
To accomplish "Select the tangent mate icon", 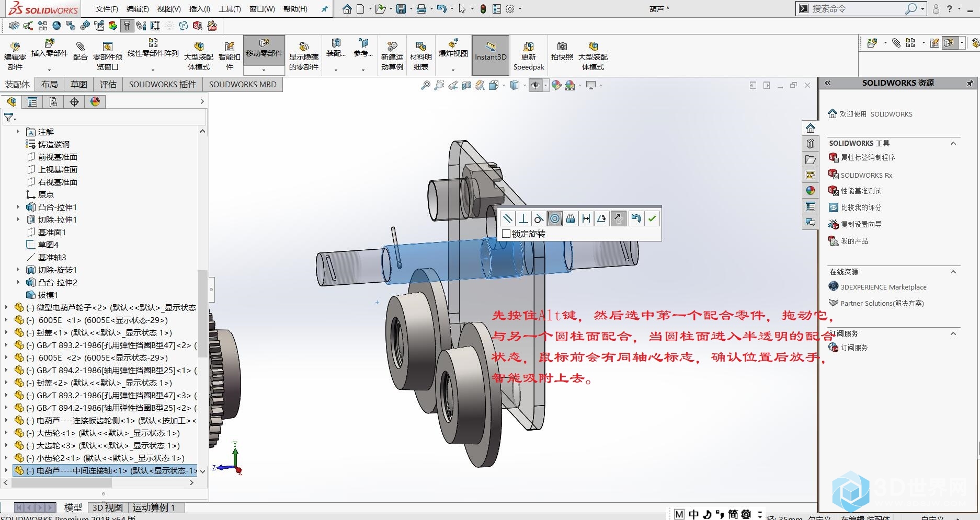I will [x=539, y=218].
